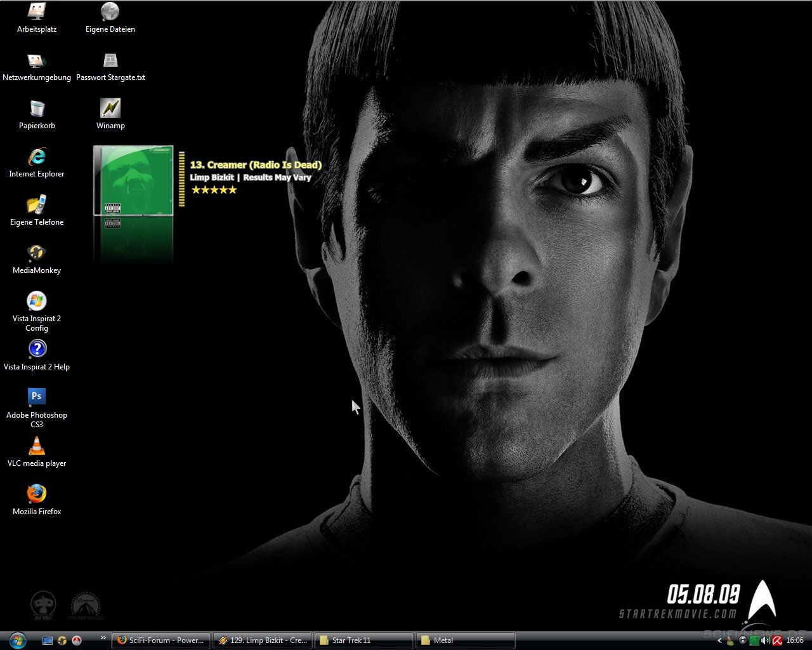The height and width of the screenshot is (650, 812).
Task: Open the Papierkorb recycle bin
Action: (x=37, y=109)
